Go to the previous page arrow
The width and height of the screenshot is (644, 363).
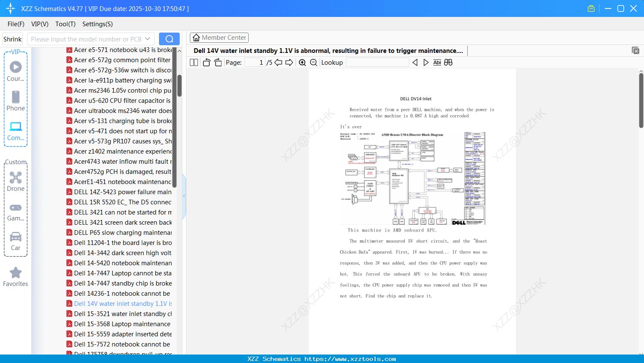tap(278, 63)
